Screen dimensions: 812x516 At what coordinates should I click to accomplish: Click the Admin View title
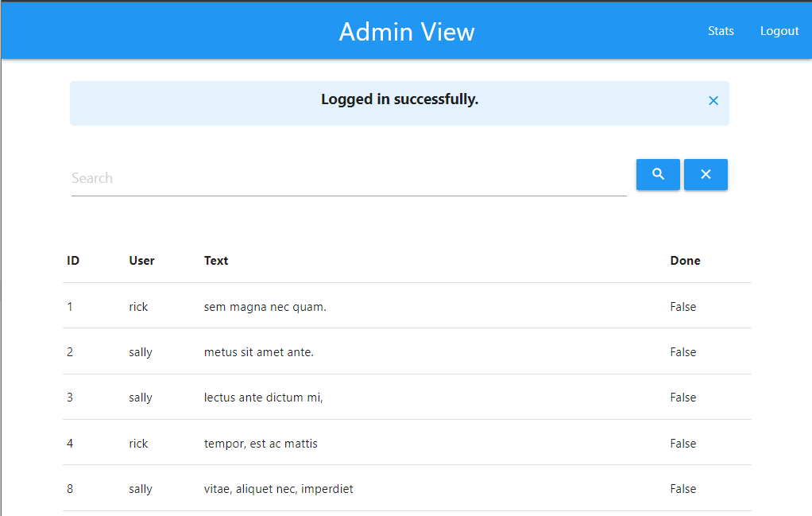pos(406,33)
